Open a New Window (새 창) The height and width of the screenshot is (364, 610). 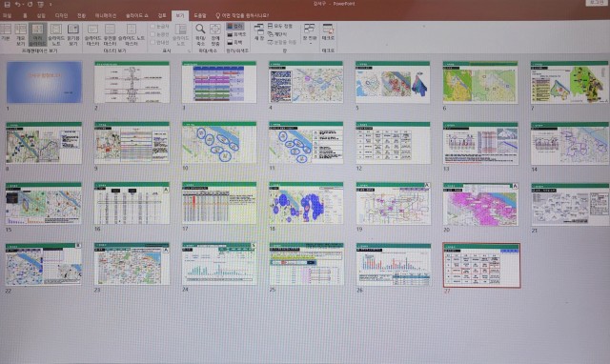[x=258, y=31]
